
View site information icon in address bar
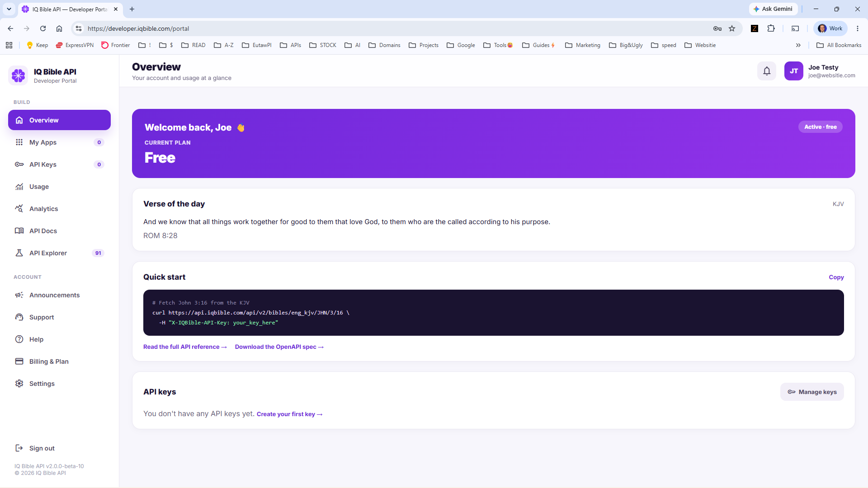pos(79,28)
